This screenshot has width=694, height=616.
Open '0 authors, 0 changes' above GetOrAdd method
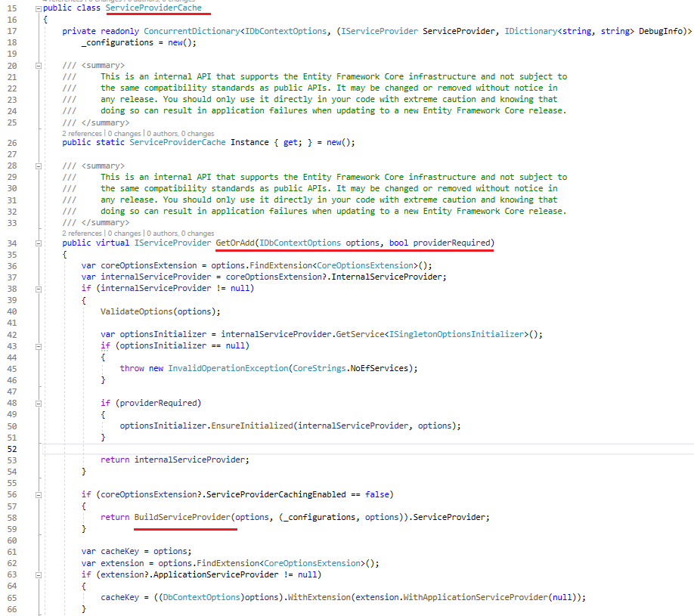180,234
